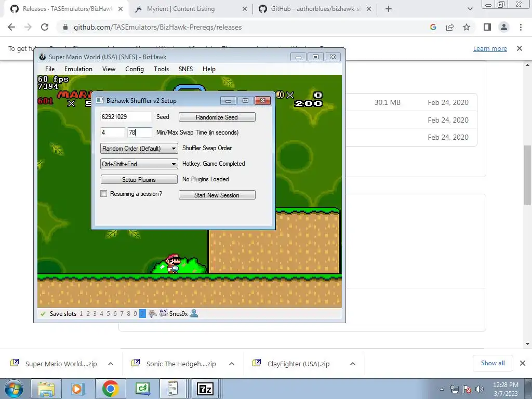The image size is (532, 399).
Task: Click the green checkmark status icon in BizHawk
Action: point(43,314)
